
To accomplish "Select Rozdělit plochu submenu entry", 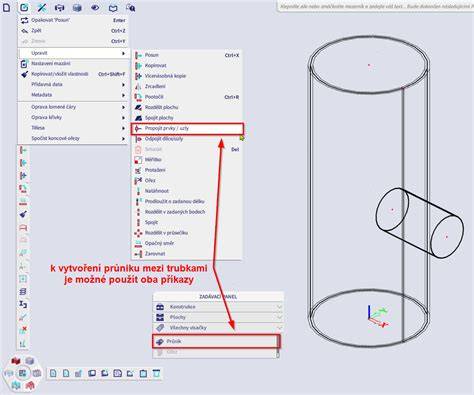I will [187, 107].
